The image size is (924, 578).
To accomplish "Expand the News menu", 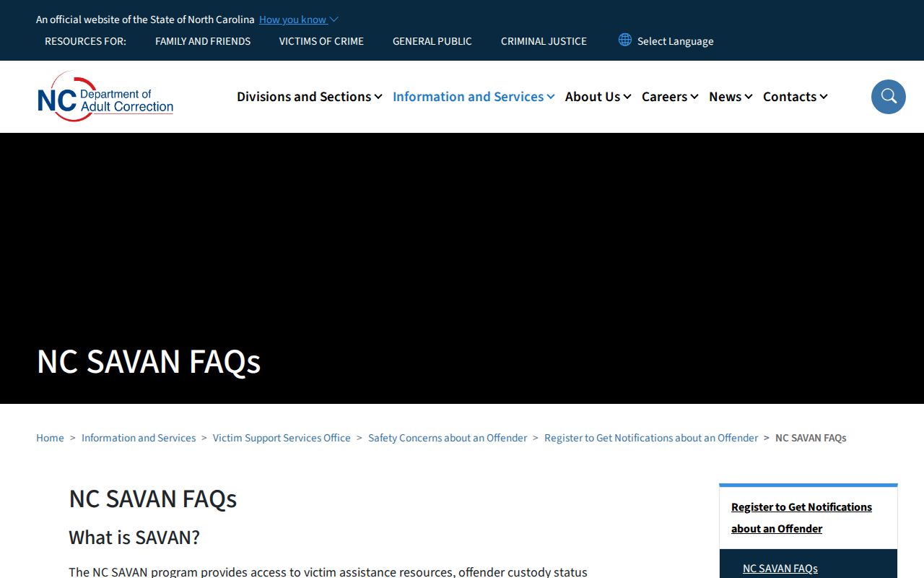I will [731, 97].
